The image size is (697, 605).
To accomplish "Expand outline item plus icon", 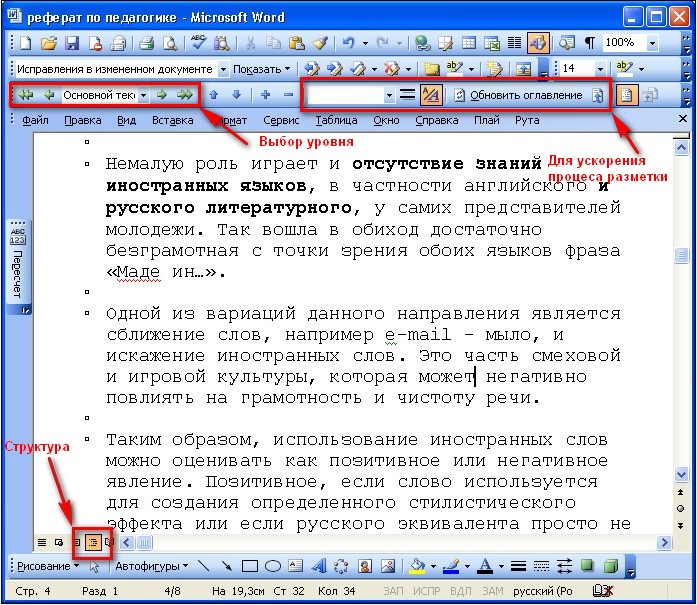I will coord(265,95).
